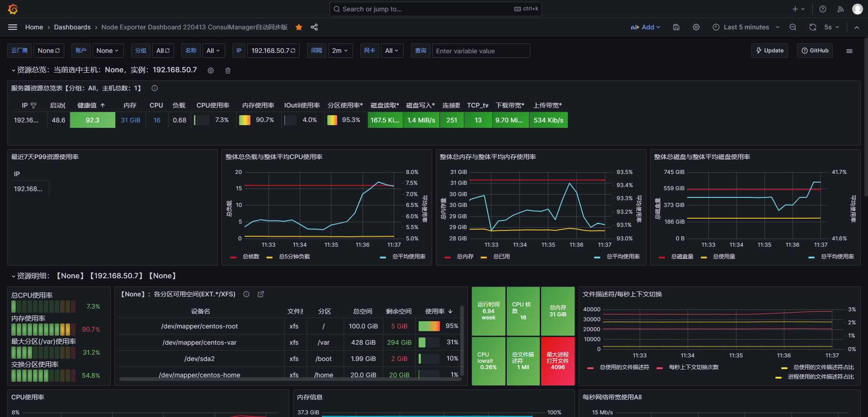Open the share dashboard icon
Screen dimensions: 868x417
(x=314, y=27)
